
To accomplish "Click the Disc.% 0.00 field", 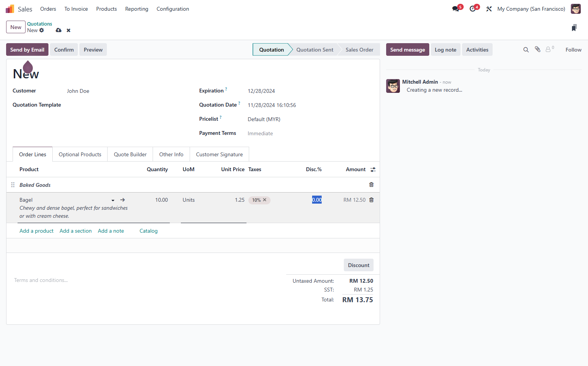I will tap(317, 200).
